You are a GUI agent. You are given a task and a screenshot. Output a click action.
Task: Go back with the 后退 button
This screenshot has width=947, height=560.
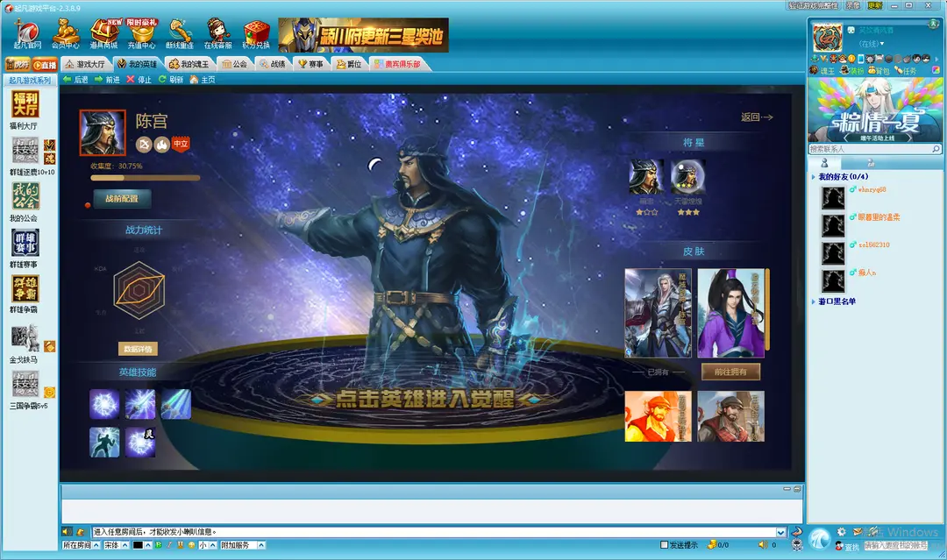pyautogui.click(x=75, y=80)
